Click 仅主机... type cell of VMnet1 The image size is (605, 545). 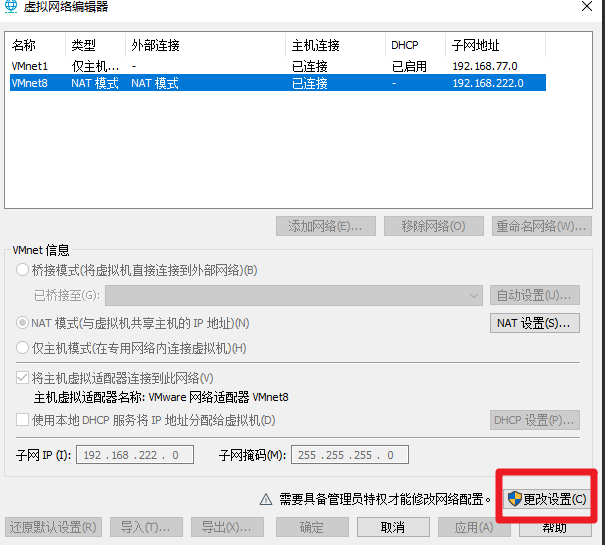click(95, 66)
